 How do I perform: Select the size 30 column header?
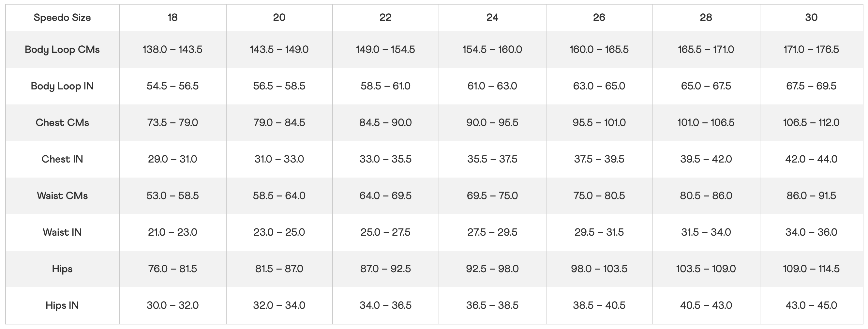click(811, 18)
